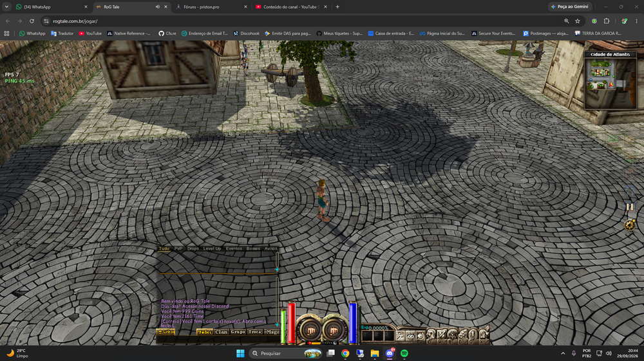Viewport: 644px width, 361px height.
Task: Expand the tab search dropdown arrow
Action: [6, 6]
